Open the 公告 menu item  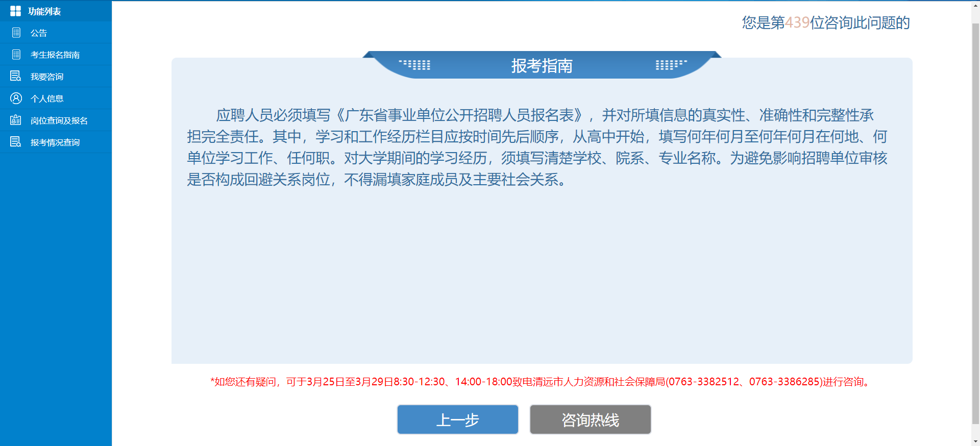(39, 33)
